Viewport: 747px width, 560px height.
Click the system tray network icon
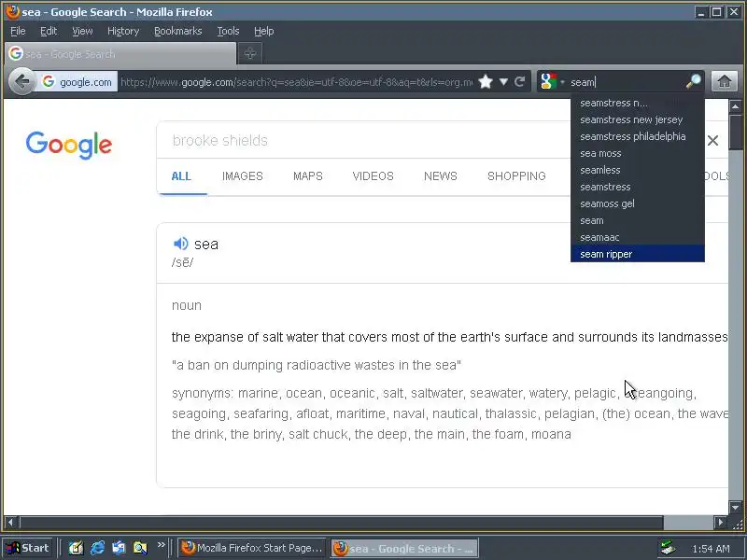[668, 549]
